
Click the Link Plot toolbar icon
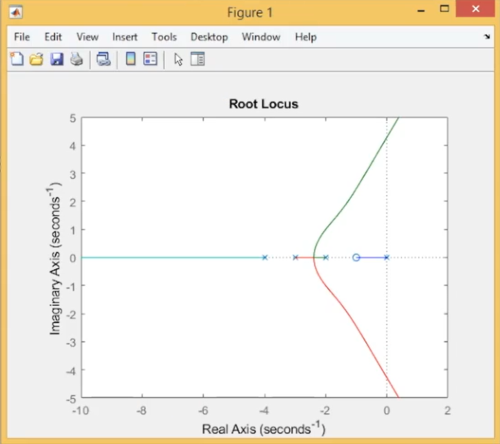click(104, 59)
